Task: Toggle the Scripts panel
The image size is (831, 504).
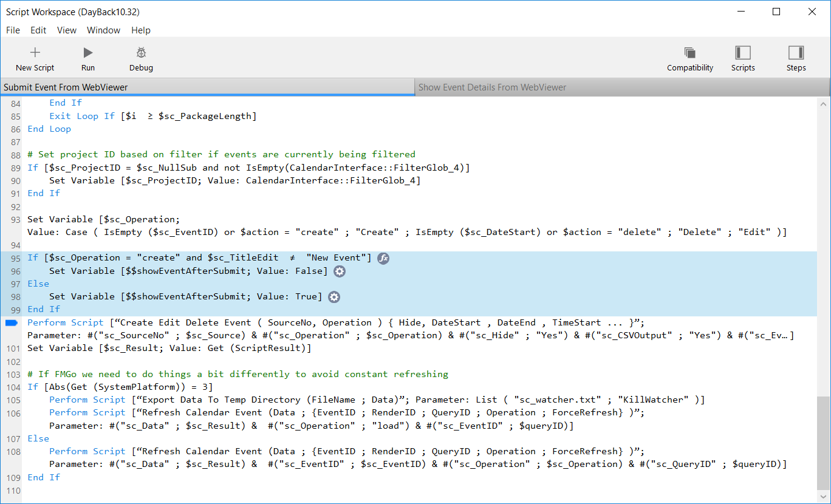Action: 742,53
